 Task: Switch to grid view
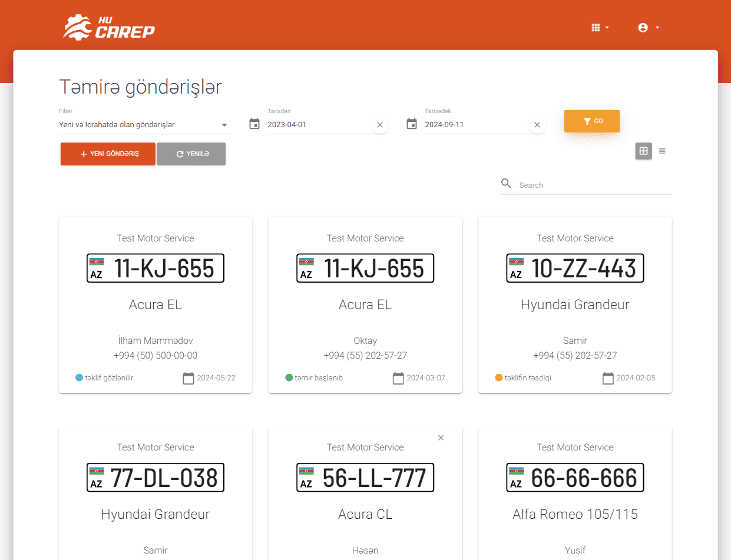coord(643,151)
